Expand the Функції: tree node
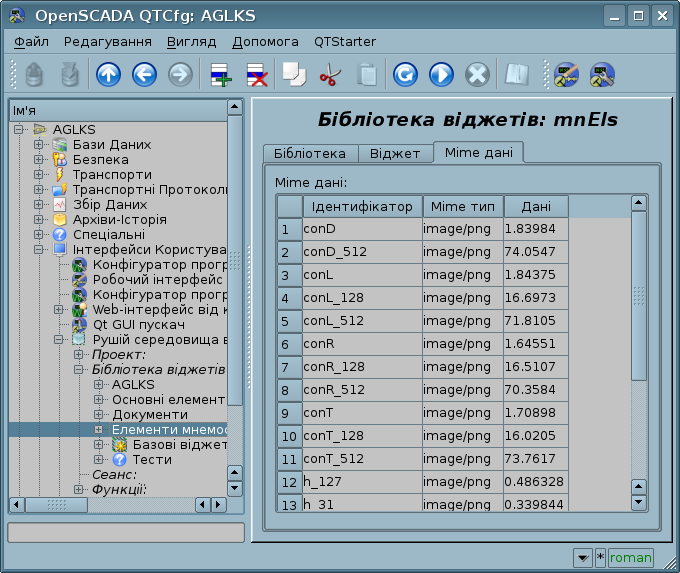 click(78, 489)
